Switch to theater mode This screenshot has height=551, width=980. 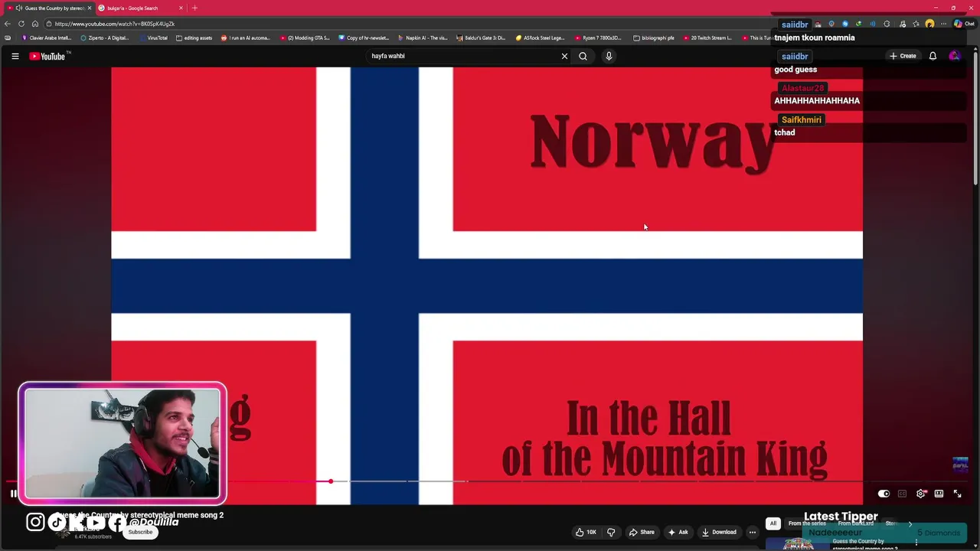coord(939,494)
